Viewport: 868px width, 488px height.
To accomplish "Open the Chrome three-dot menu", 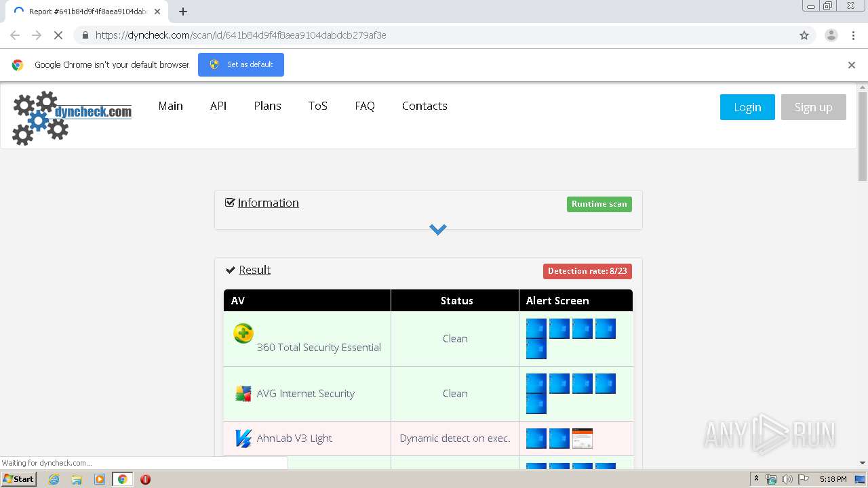I will pyautogui.click(x=853, y=35).
